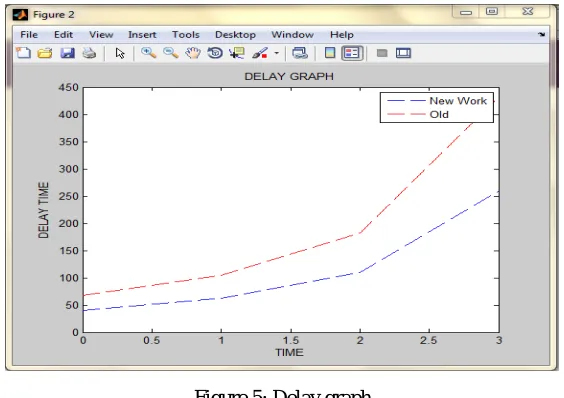Viewport: 564px width, 398px height.
Task: Open the Insert menu
Action: (x=142, y=35)
